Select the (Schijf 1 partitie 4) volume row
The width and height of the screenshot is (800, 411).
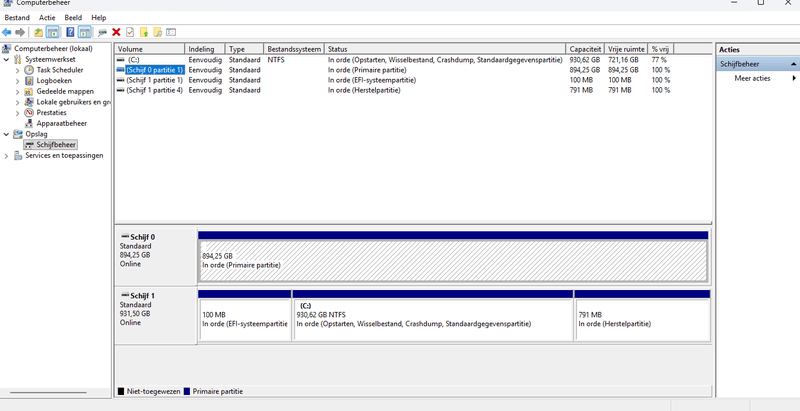[395, 90]
